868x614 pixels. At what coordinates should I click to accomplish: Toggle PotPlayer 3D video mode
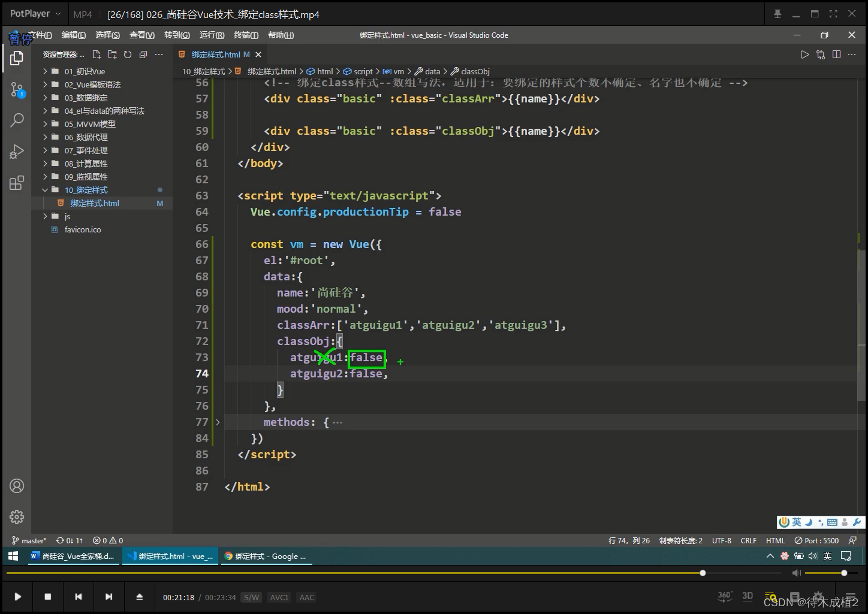[x=748, y=596]
